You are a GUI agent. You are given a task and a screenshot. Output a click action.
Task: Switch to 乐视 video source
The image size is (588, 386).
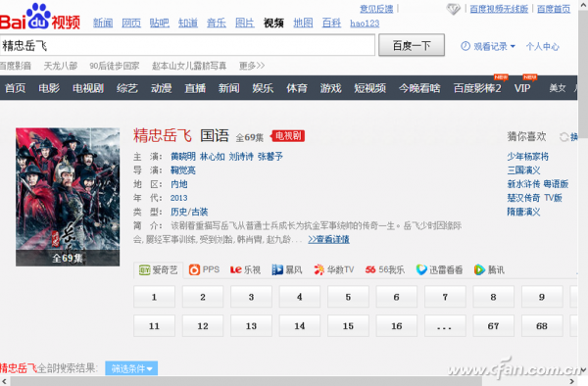245,269
